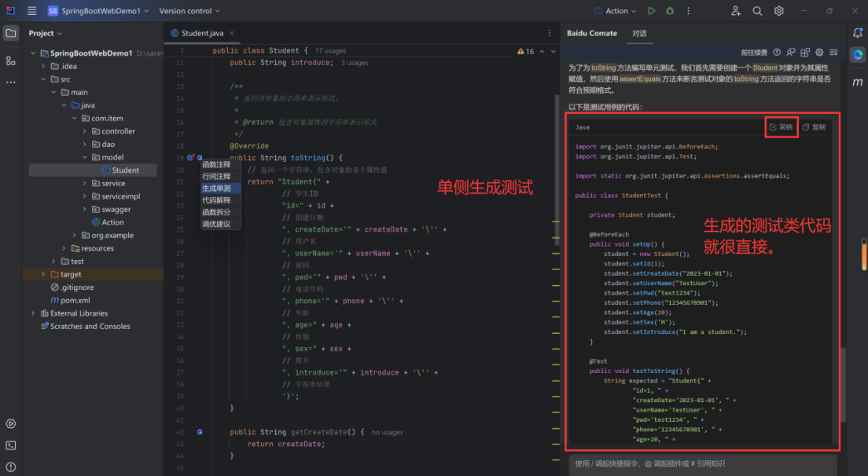Click the 16 warnings indicator
Screen dimensions: 868x476
525,51
